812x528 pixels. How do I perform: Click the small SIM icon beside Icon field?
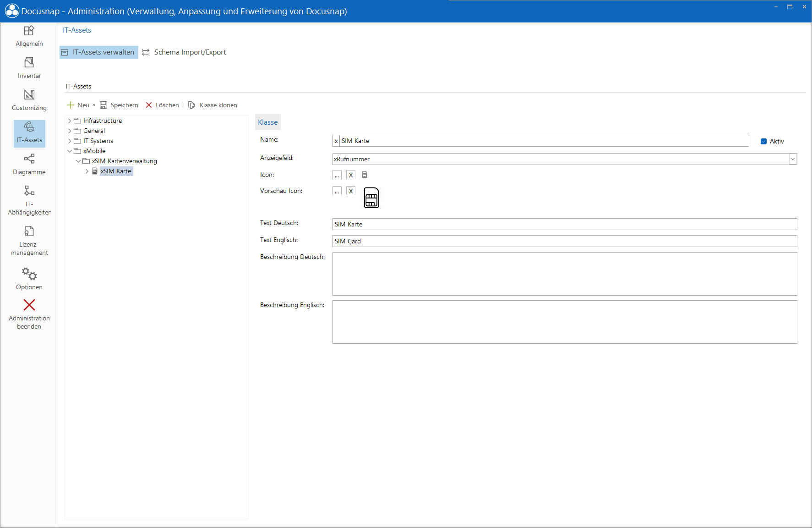[x=365, y=175]
